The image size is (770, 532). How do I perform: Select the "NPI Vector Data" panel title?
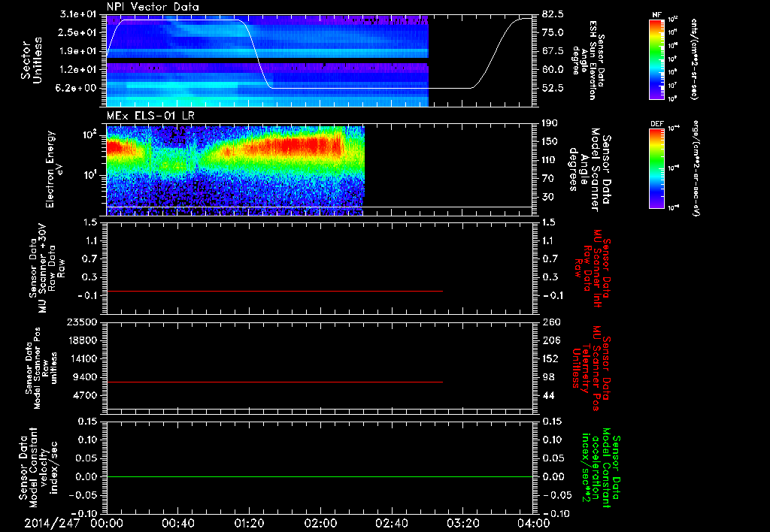pos(153,7)
